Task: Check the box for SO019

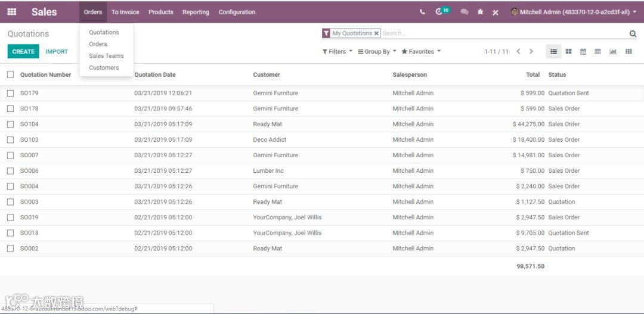Action: click(x=11, y=217)
